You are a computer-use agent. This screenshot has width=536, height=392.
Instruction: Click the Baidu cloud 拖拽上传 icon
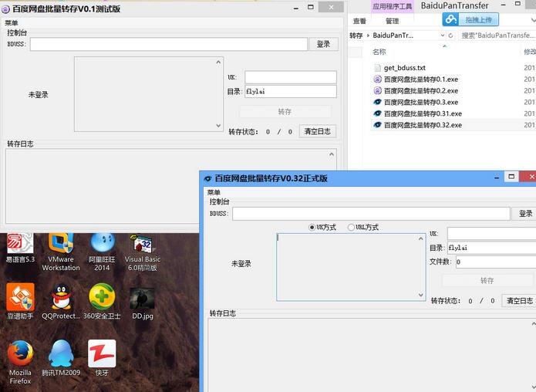(451, 19)
